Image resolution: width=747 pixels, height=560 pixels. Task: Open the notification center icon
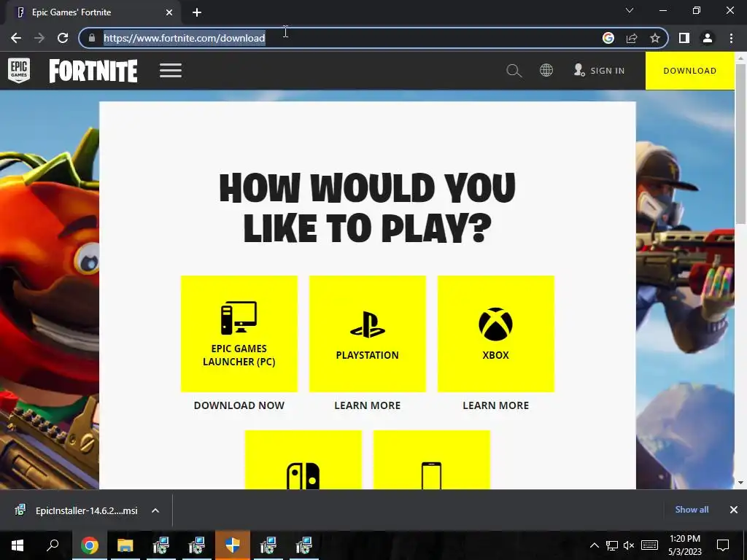pyautogui.click(x=723, y=545)
